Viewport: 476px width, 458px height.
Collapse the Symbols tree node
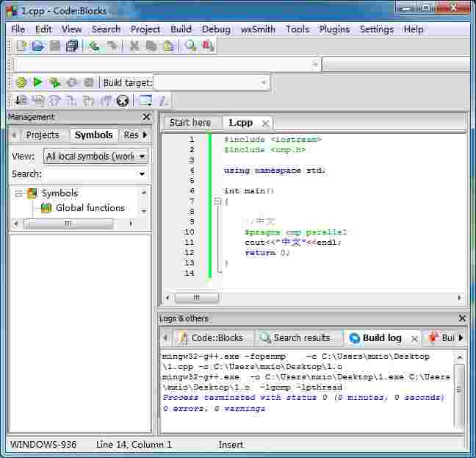coord(19,193)
